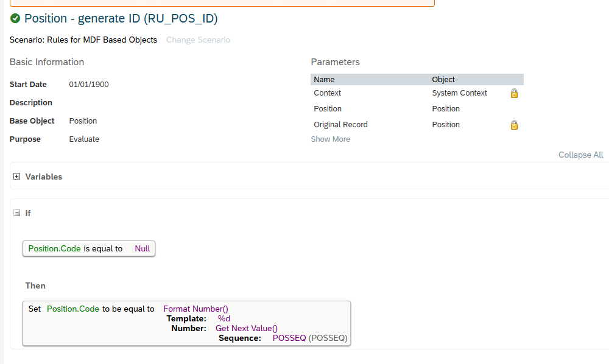Open the Get Next Value() function
This screenshot has height=364, width=609.
[246, 328]
